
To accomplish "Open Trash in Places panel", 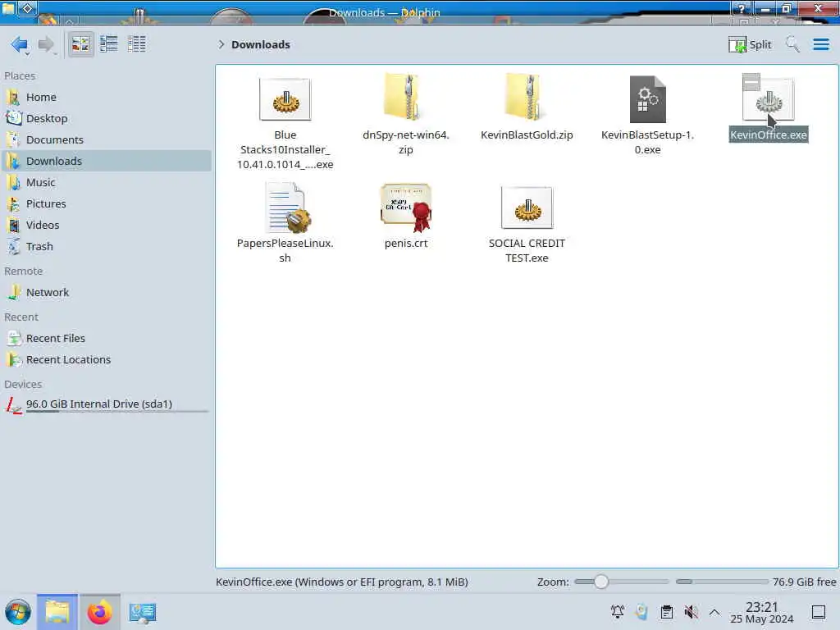I will [x=106, y=247].
